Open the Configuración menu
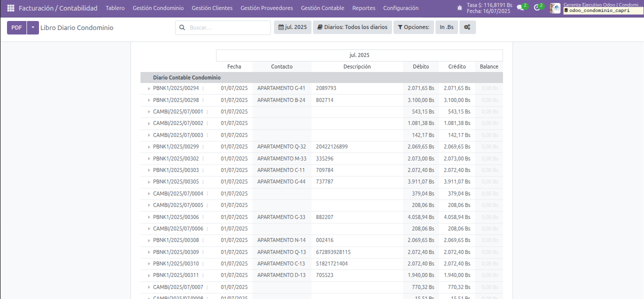 pos(400,8)
